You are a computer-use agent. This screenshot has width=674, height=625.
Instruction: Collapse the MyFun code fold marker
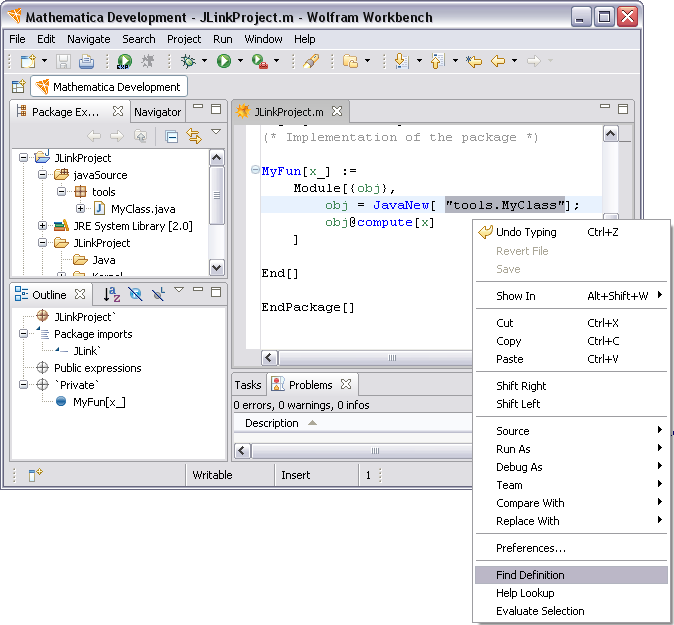254,170
